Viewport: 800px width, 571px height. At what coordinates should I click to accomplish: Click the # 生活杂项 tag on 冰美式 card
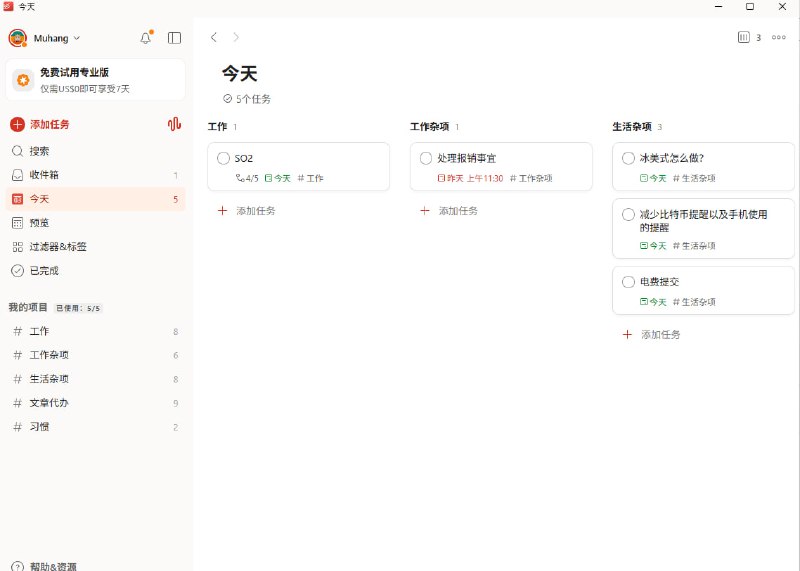pyautogui.click(x=694, y=178)
